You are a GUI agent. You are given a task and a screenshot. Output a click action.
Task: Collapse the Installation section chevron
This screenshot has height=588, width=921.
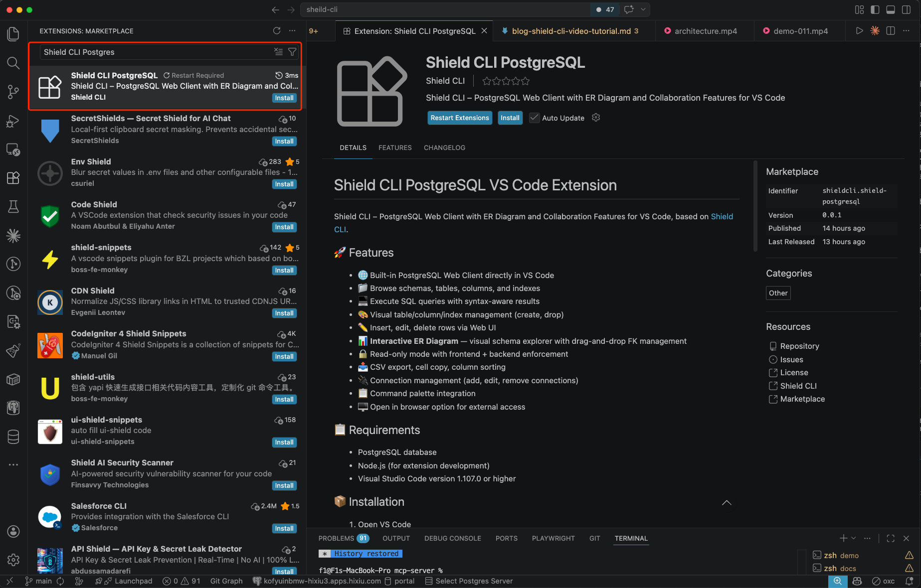click(x=727, y=503)
